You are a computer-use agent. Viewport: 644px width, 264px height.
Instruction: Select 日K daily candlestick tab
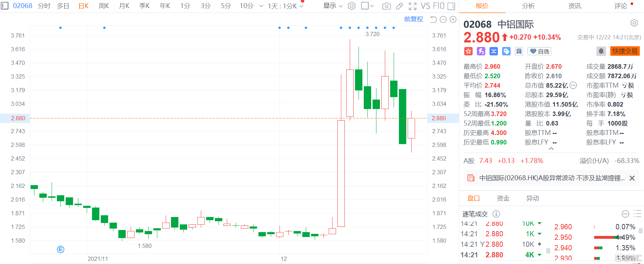84,6
